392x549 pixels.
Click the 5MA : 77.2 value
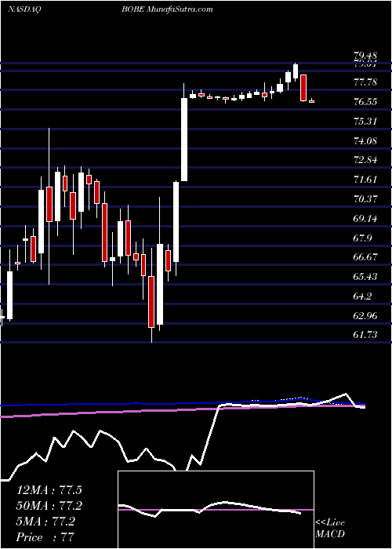(x=45, y=522)
